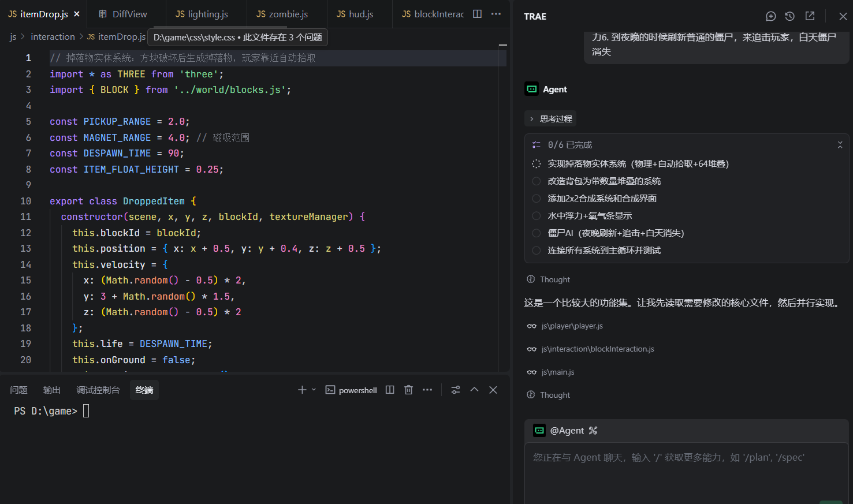The width and height of the screenshot is (853, 504).
Task: Click the tools icon next to @Agent
Action: 593,431
